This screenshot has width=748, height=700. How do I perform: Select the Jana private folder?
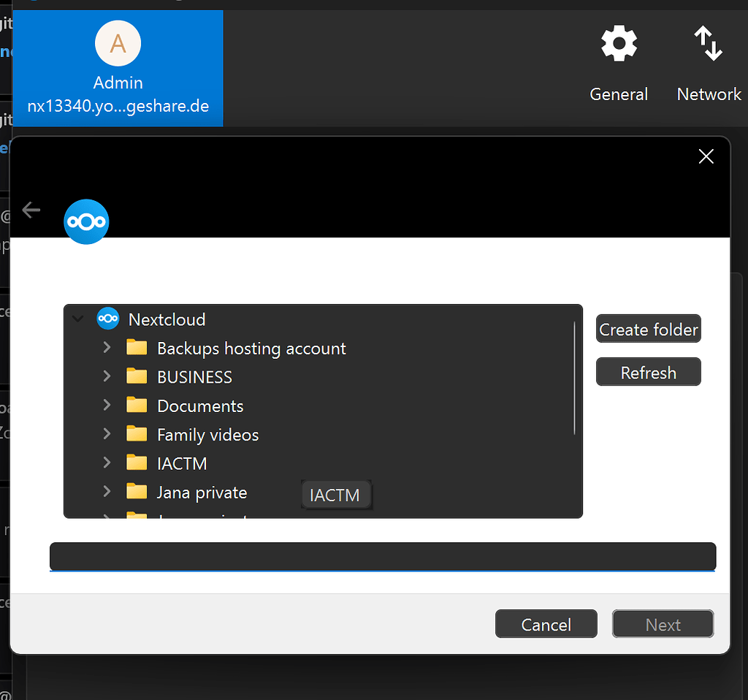point(202,492)
